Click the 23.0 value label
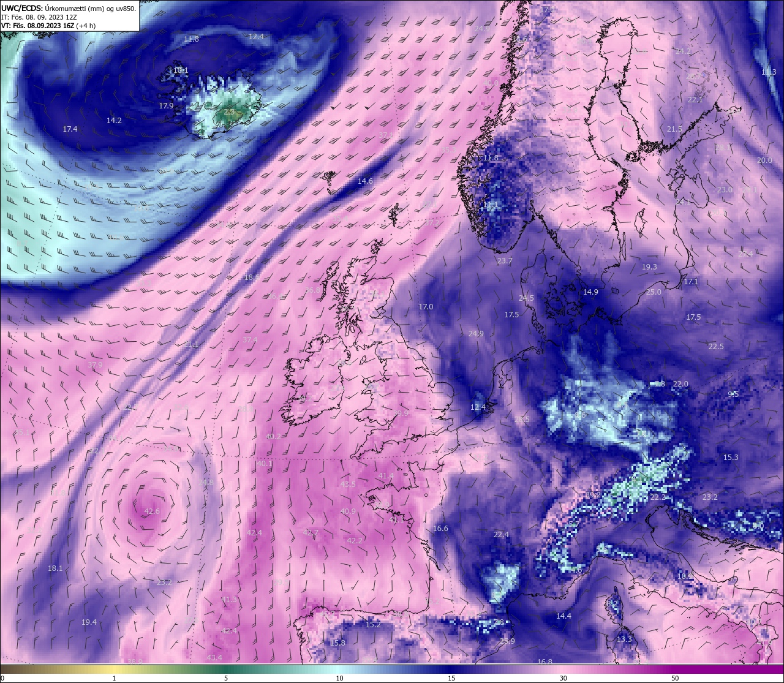 coord(725,190)
